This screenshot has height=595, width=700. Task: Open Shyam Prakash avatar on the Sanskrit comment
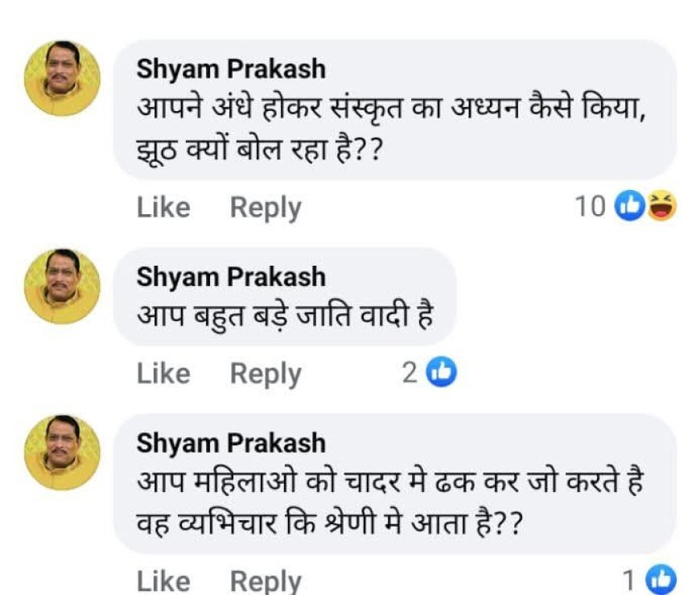(62, 79)
